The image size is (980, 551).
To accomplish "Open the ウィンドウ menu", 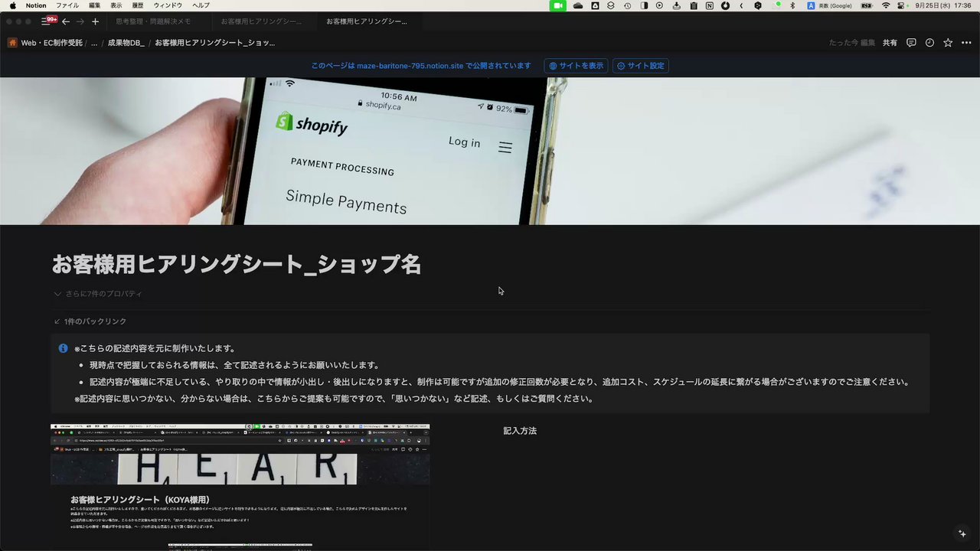I will point(168,5).
